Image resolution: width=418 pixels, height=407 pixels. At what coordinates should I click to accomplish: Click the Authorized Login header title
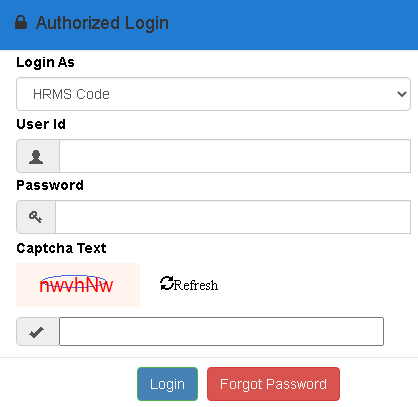click(x=102, y=23)
